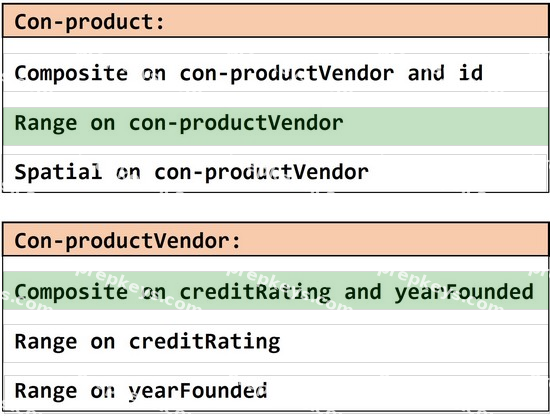This screenshot has height=418, width=550.
Task: Click empty row below Con-product: header
Action: [275, 45]
